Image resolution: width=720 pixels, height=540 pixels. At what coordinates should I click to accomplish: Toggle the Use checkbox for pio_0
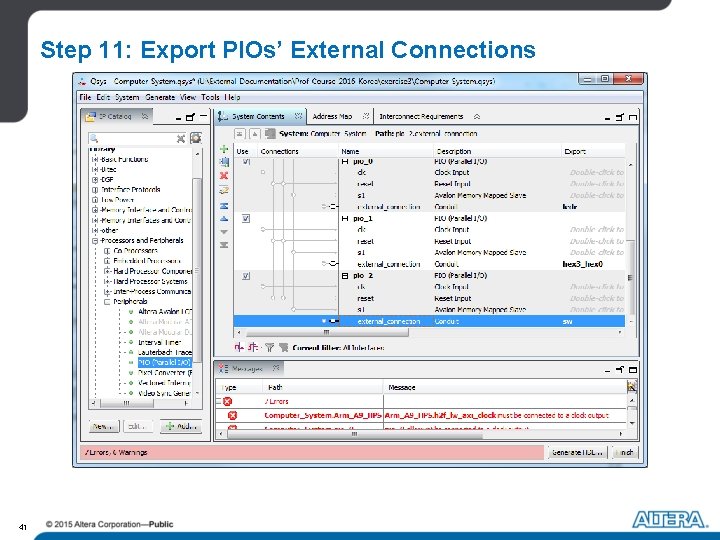(x=246, y=162)
